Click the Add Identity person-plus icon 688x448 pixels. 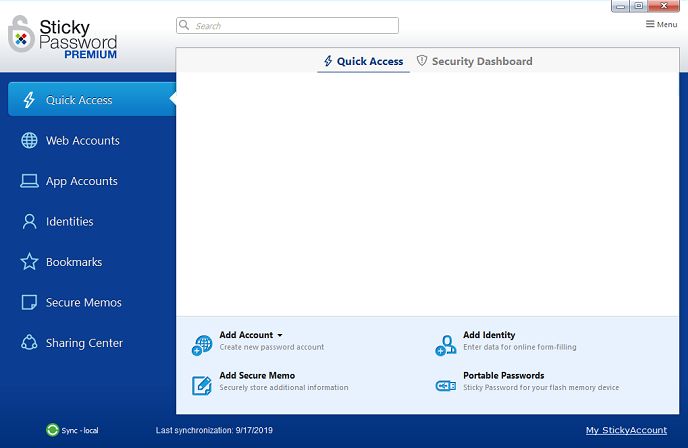446,345
